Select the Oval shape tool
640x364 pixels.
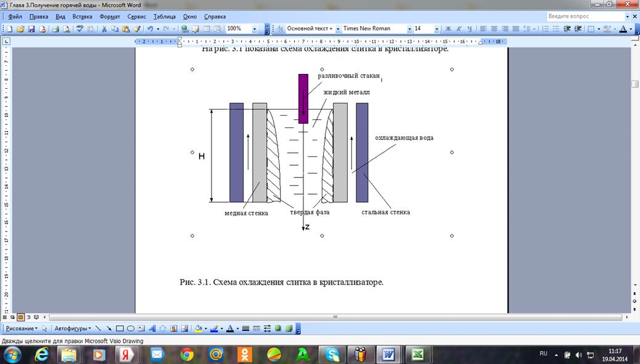(131, 329)
